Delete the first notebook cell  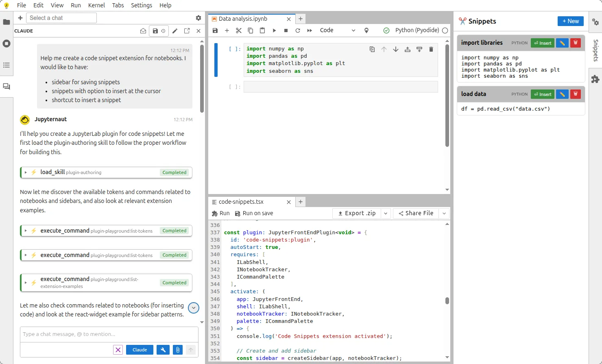coord(431,49)
